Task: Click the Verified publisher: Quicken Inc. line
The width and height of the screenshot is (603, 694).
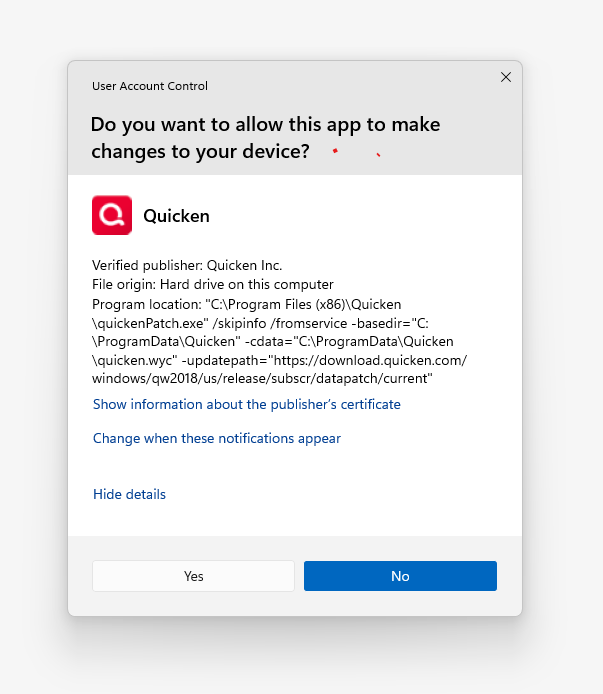Action: [187, 265]
